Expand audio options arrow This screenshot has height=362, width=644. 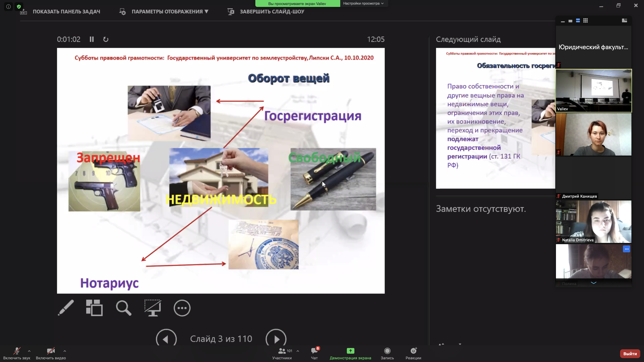pos(29,351)
